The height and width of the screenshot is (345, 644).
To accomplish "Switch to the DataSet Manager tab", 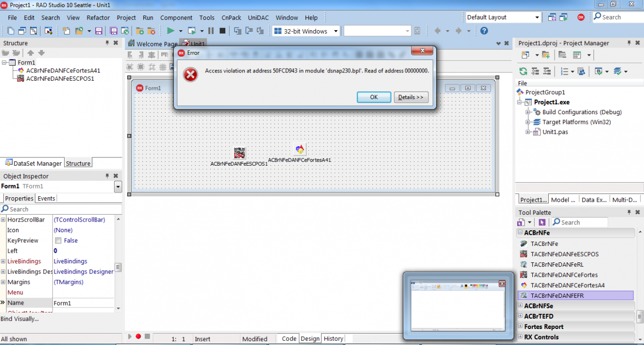I will [34, 163].
